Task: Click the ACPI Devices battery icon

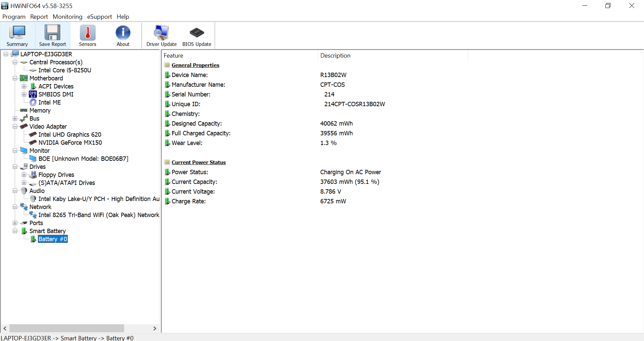Action: point(33,86)
